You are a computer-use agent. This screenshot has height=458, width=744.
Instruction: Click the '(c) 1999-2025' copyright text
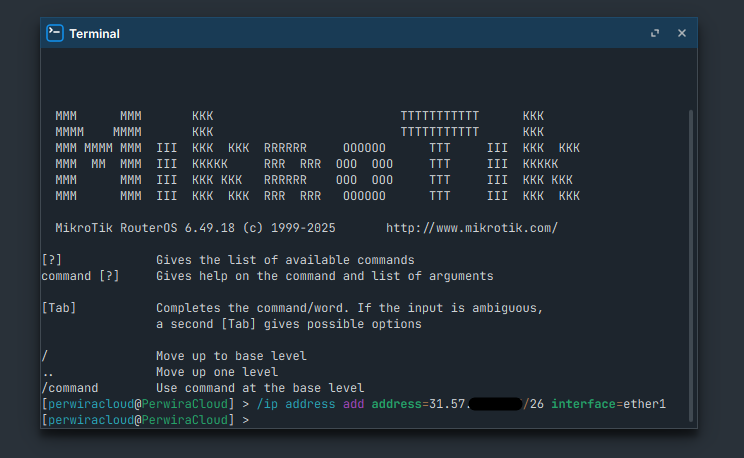289,228
